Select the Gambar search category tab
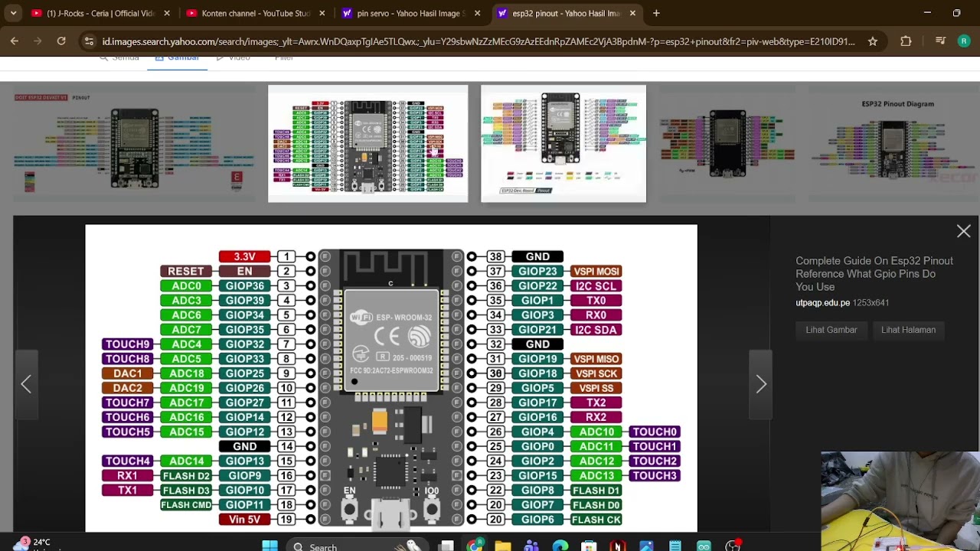The width and height of the screenshot is (980, 551). [x=177, y=59]
